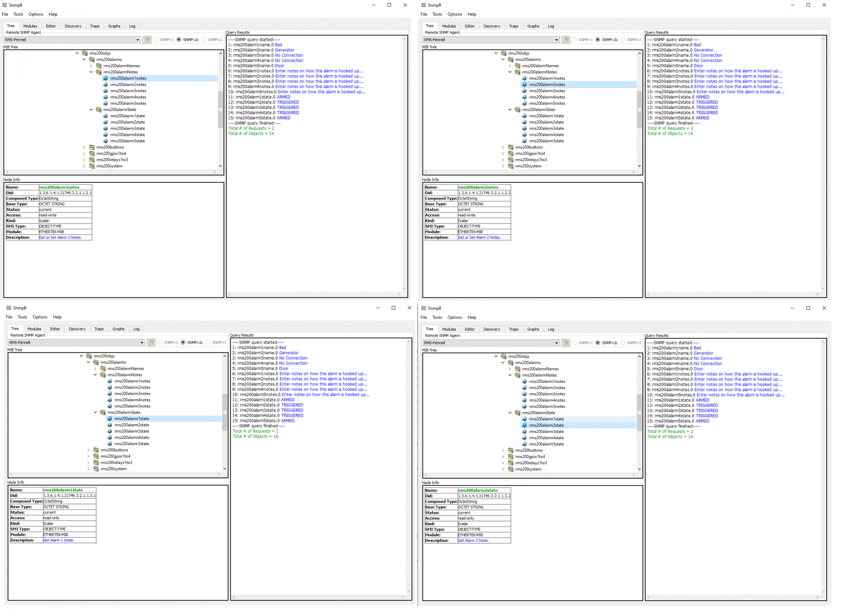Click 'Get or Set Alarm 1 Notes.' description link
The height and width of the screenshot is (616, 842).
click(x=61, y=237)
